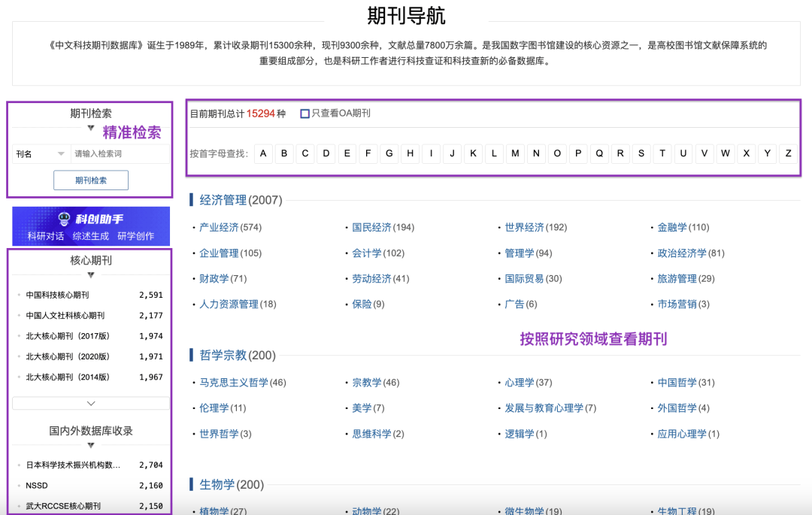Open the 金融学 category link
Image resolution: width=812 pixels, height=515 pixels.
click(672, 227)
